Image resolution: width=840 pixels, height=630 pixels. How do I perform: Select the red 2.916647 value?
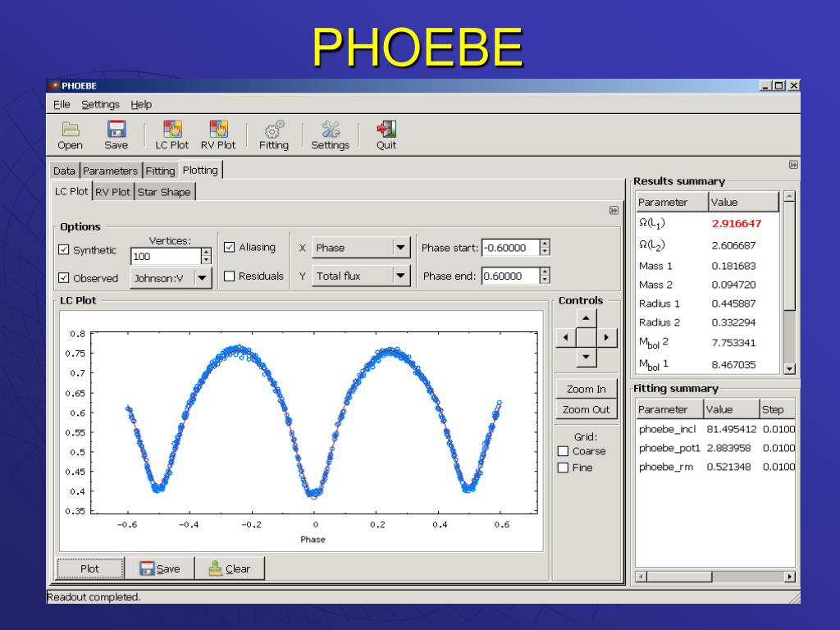coord(736,223)
